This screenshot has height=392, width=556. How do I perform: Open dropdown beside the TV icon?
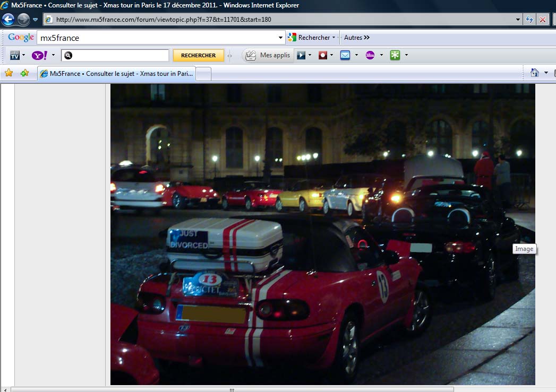click(24, 55)
